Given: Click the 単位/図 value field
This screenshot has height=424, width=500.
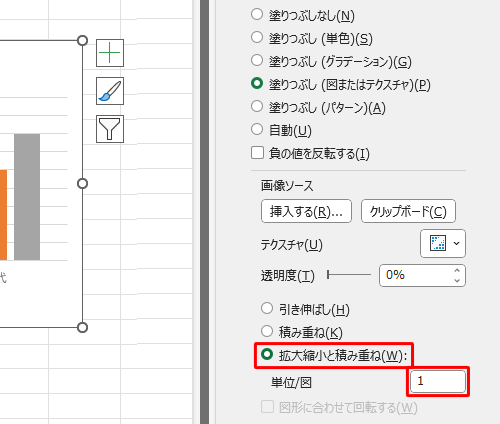Looking at the screenshot, I should tap(438, 381).
